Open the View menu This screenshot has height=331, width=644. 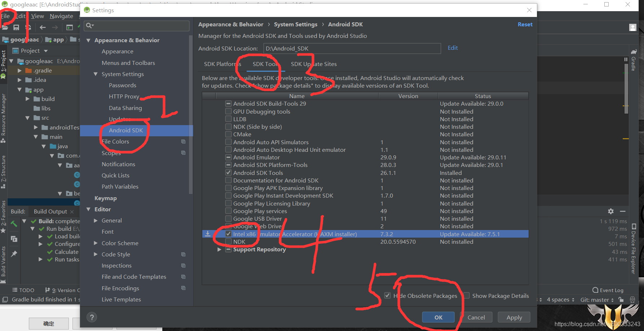point(38,16)
